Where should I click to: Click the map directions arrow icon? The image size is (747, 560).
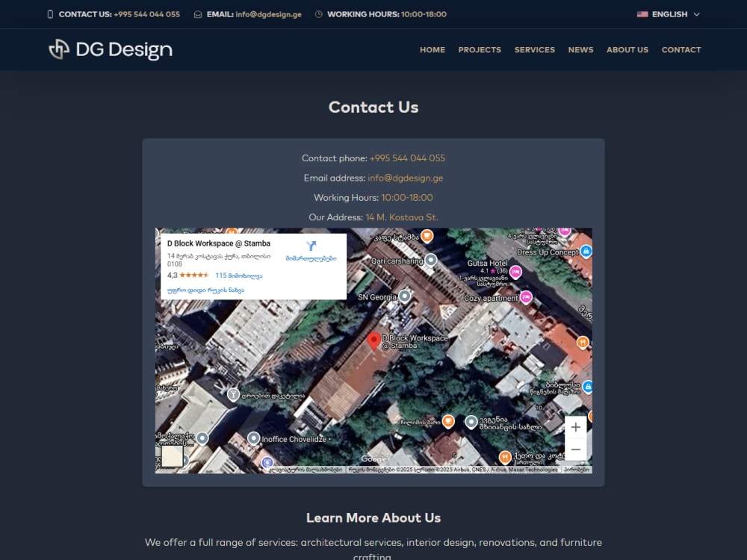(x=311, y=246)
